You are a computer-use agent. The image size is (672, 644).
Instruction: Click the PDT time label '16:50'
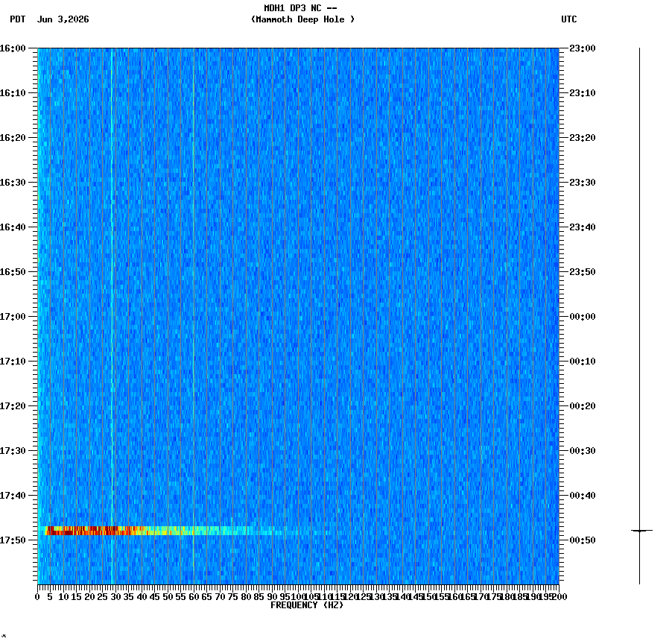[13, 272]
